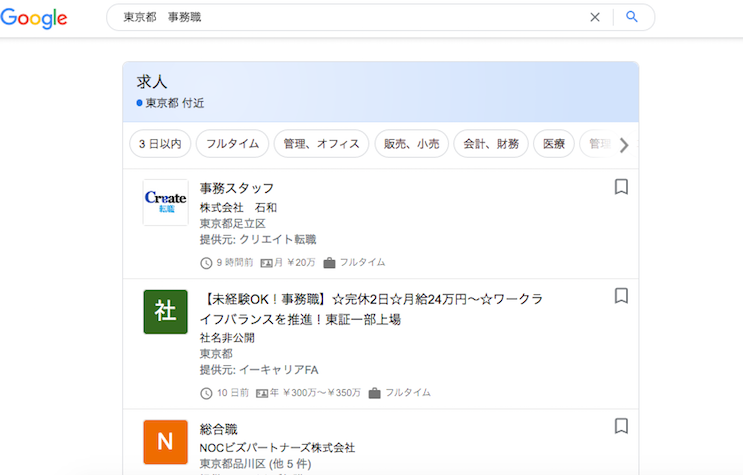Image resolution: width=743 pixels, height=475 pixels.
Task: Apply the 会計、財務 filter chip
Action: pos(491,144)
